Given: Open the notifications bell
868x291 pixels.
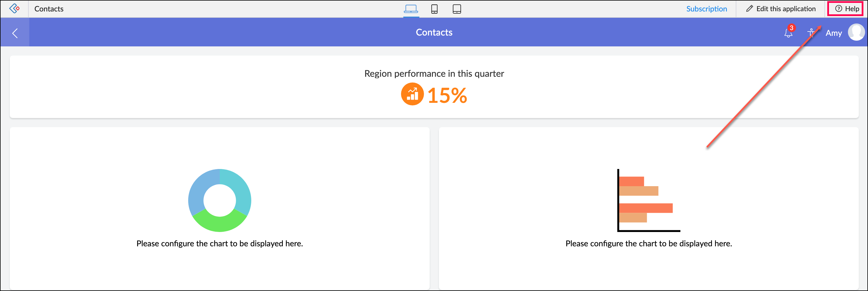Looking at the screenshot, I should (788, 33).
